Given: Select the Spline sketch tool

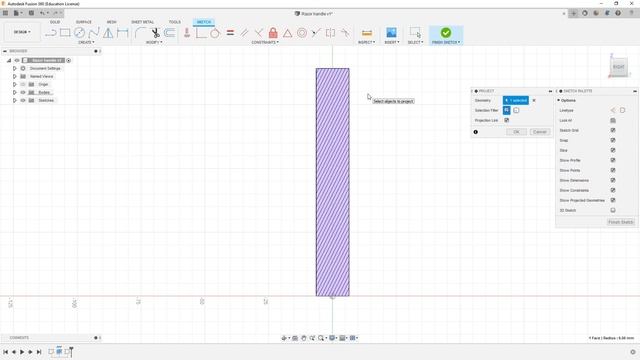Looking at the screenshot, I should [x=94, y=33].
